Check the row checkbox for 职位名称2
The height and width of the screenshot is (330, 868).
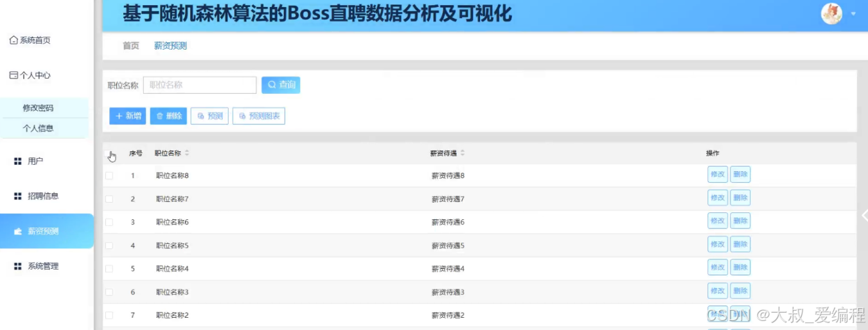(109, 315)
